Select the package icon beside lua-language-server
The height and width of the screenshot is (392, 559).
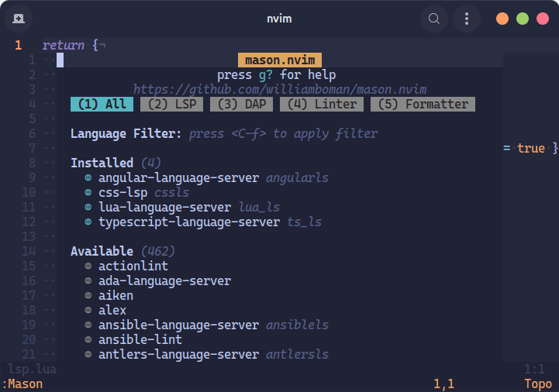point(88,207)
